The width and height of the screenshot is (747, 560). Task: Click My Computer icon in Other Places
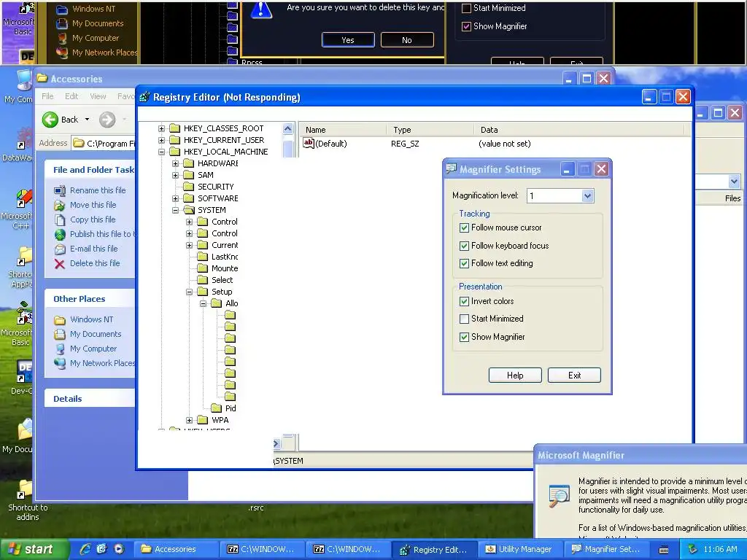60,349
